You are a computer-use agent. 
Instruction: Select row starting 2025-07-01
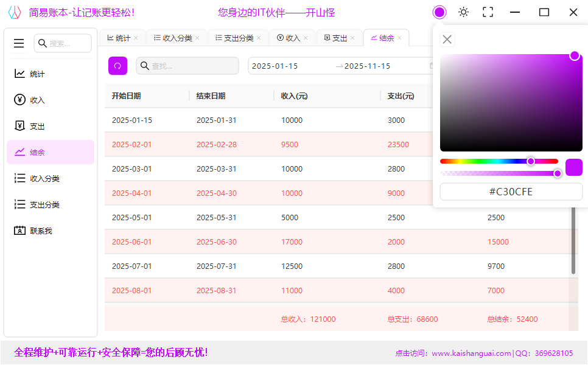337,266
